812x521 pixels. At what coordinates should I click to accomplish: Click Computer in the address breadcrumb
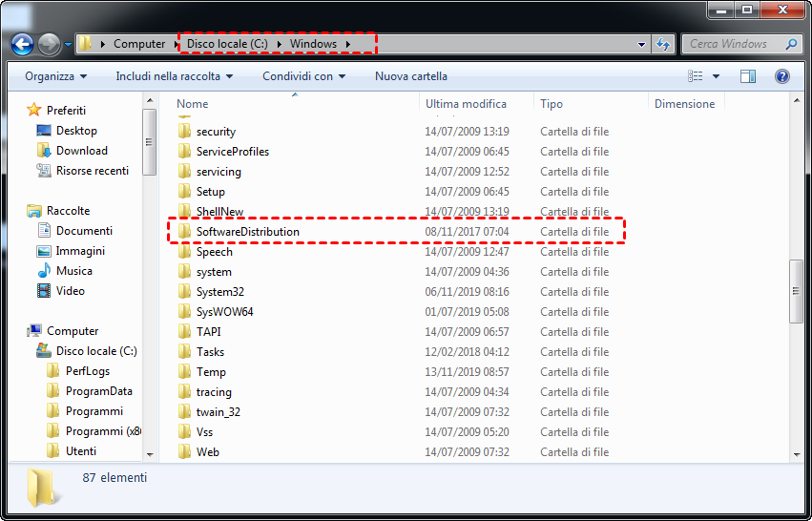pos(139,44)
